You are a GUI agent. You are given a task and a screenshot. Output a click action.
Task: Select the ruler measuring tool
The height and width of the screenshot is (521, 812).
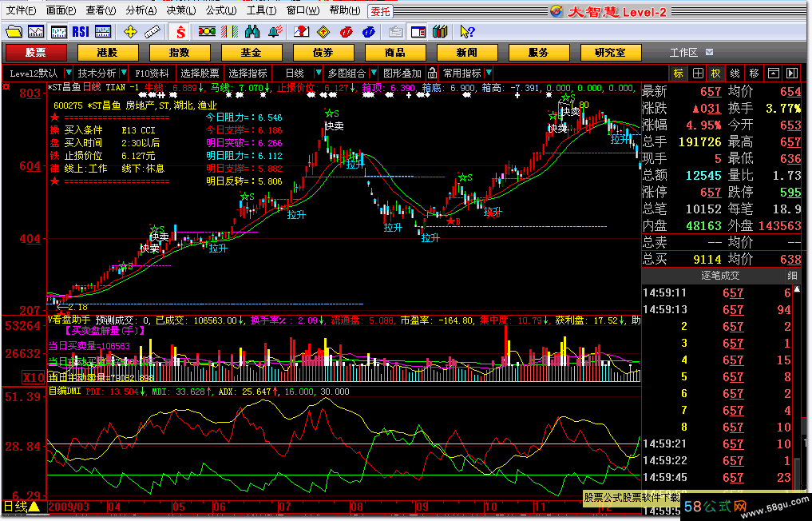tap(152, 32)
